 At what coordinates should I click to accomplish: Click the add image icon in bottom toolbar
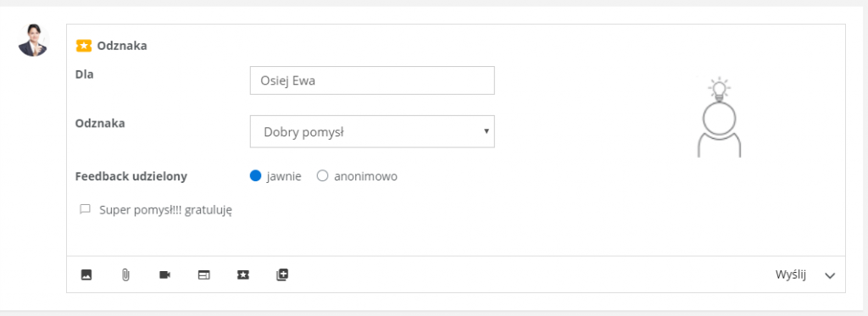(86, 274)
